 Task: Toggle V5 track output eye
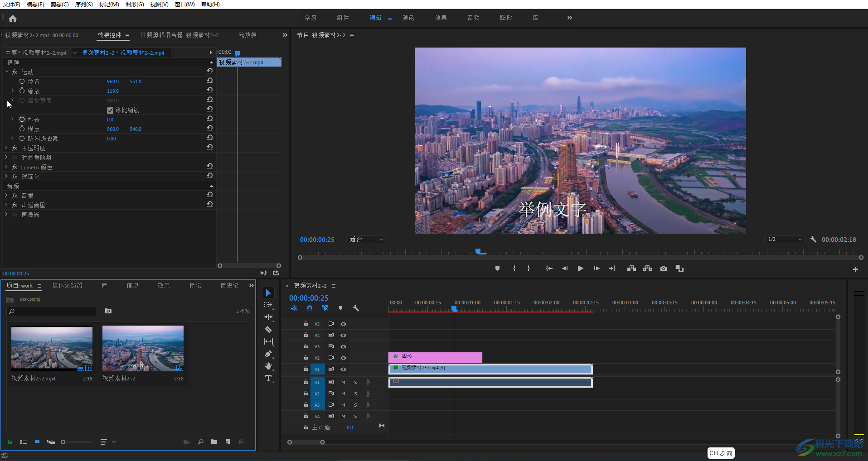tap(344, 324)
